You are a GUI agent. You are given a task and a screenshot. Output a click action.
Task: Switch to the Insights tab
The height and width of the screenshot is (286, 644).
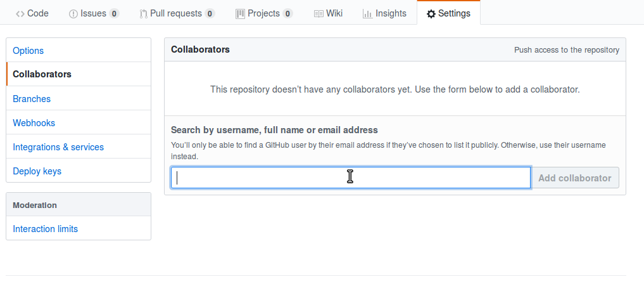tap(385, 13)
